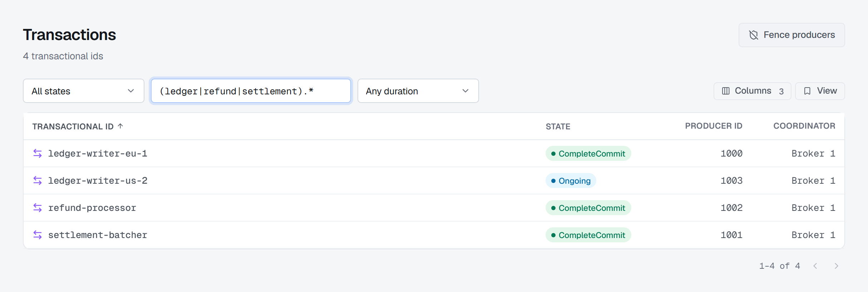Click the transaction icon beside refund-processor
The image size is (868, 292).
click(x=38, y=208)
